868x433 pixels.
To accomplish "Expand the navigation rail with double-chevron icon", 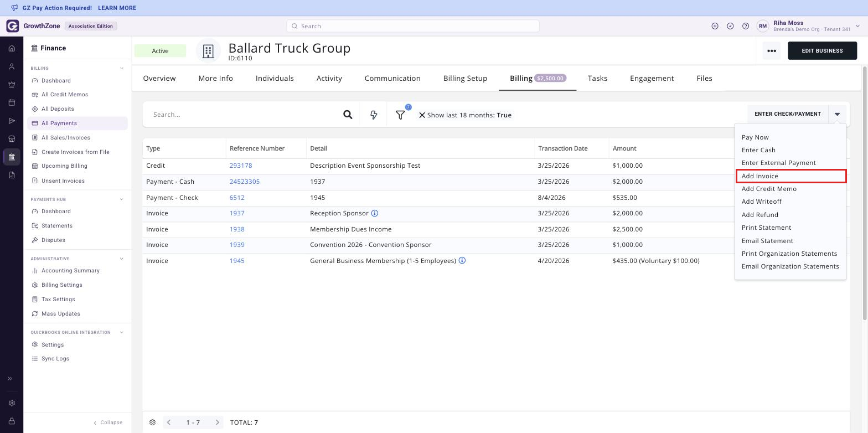I will [x=10, y=379].
